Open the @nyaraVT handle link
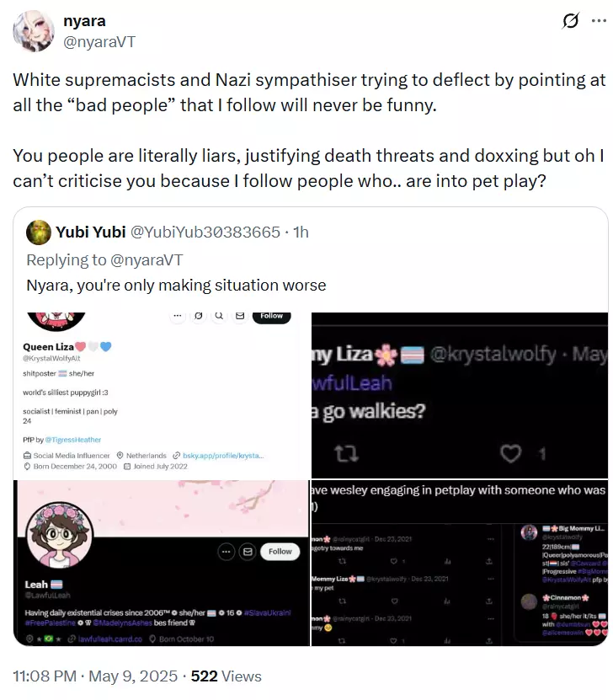The width and height of the screenshot is (613, 700). 99,41
